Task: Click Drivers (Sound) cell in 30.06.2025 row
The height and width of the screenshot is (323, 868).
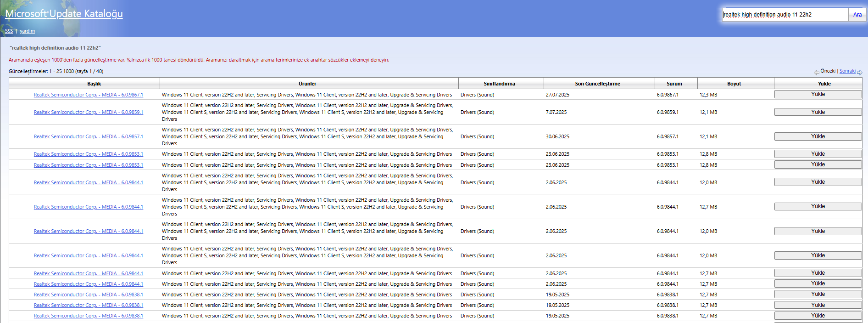Action: [501, 136]
